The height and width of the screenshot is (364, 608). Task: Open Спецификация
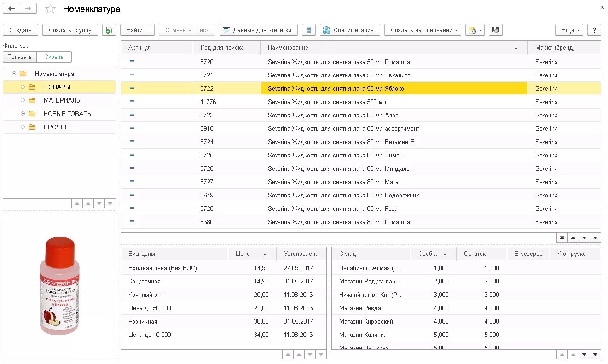pyautogui.click(x=349, y=30)
